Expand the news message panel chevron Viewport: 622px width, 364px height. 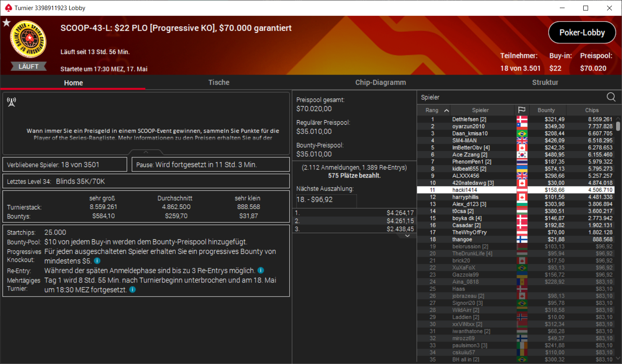coord(146,152)
